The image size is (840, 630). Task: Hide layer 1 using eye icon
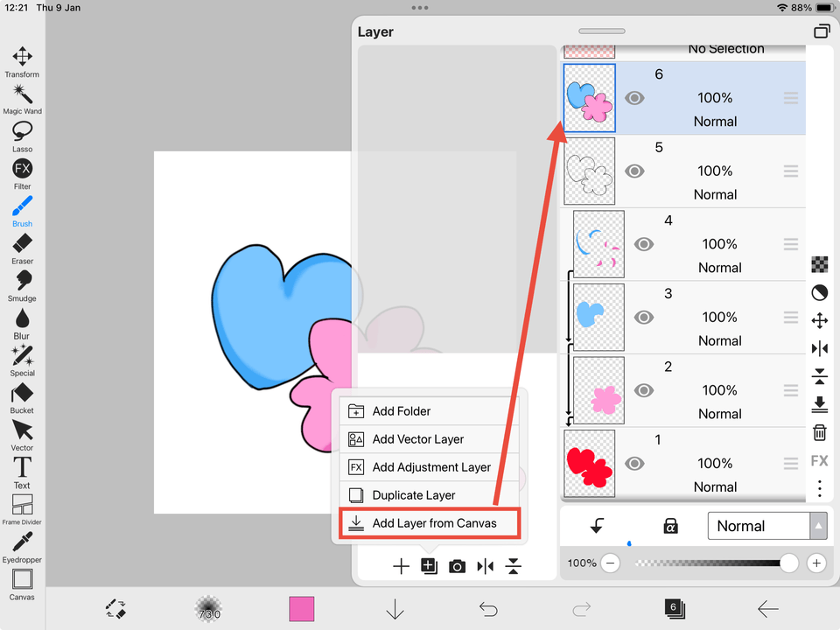(635, 464)
